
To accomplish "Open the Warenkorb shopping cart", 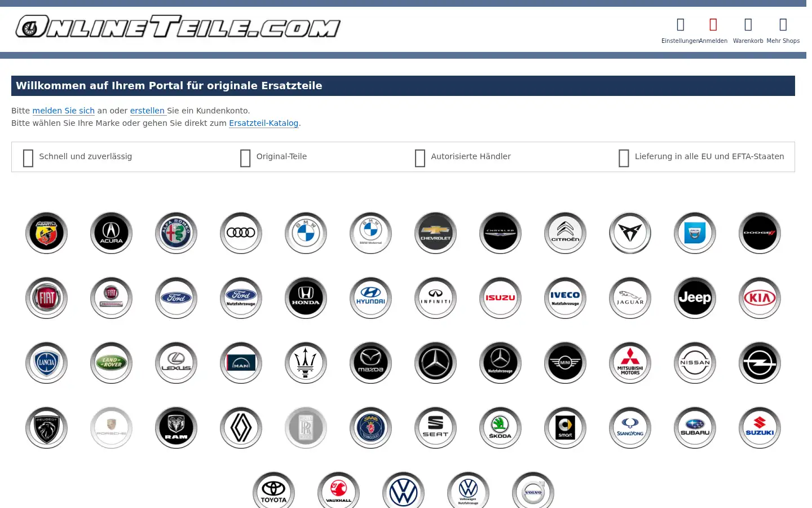I will pyautogui.click(x=748, y=30).
